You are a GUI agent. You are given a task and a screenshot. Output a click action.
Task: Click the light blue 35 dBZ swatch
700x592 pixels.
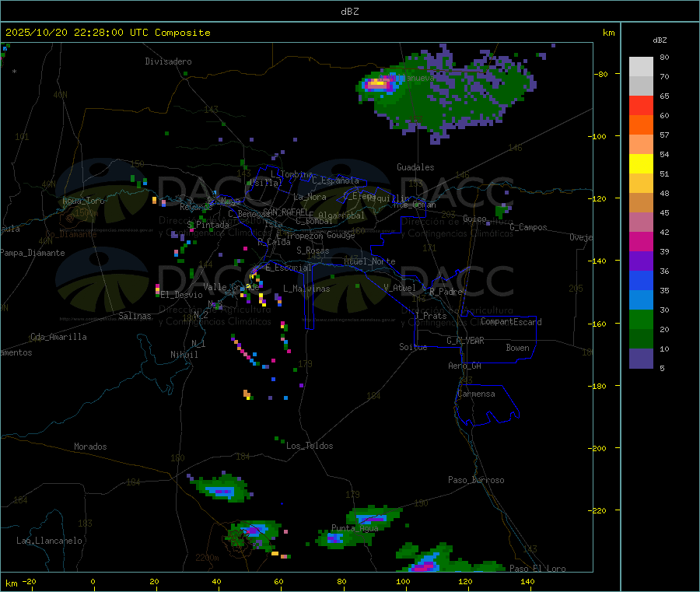(x=641, y=300)
